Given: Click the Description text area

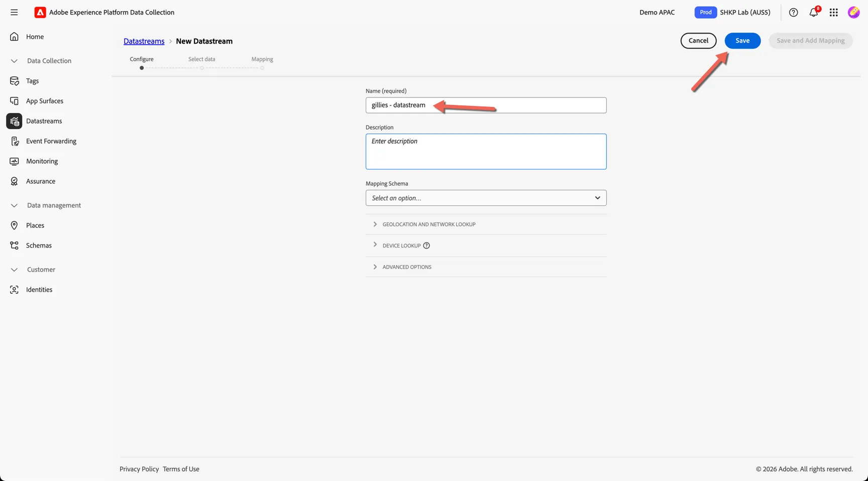Looking at the screenshot, I should [x=486, y=152].
